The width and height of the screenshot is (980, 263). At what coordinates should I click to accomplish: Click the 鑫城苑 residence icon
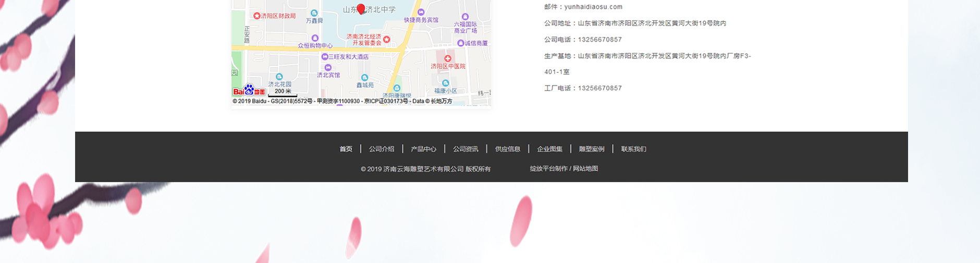pyautogui.click(x=364, y=78)
